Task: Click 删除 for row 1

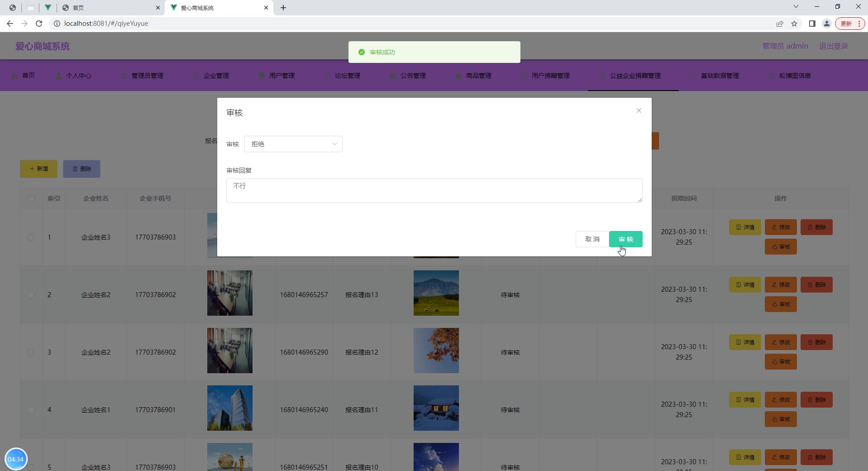Action: (x=816, y=227)
